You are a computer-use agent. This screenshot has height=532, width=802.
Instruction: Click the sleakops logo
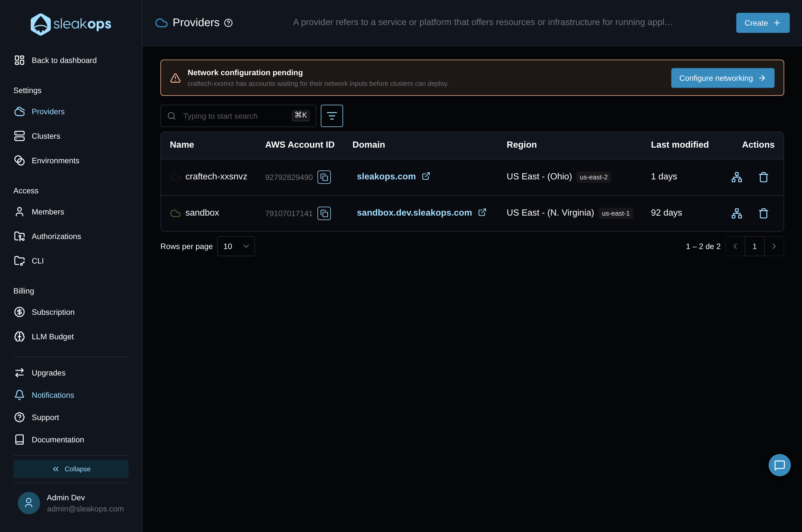pyautogui.click(x=71, y=25)
